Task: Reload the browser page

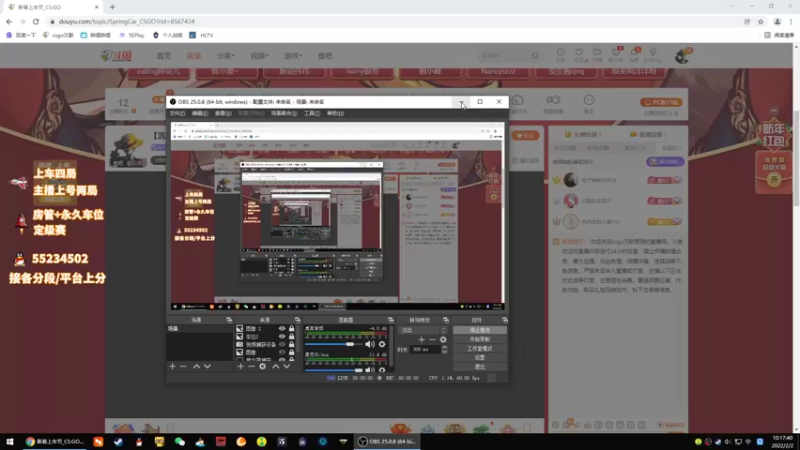Action: point(36,21)
